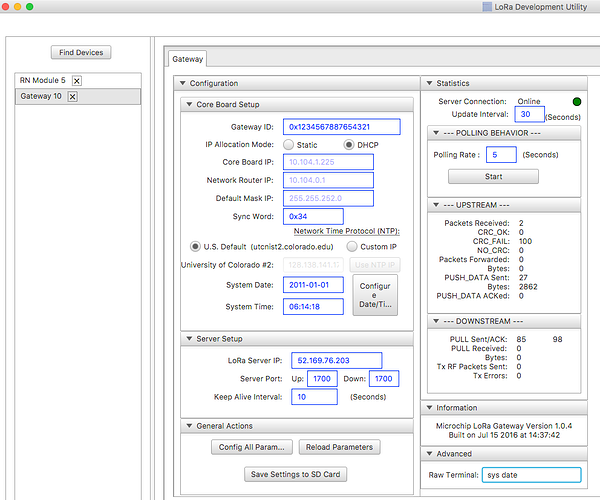Choose U.S. Default NTP server option
Image resolution: width=600 pixels, height=500 pixels.
195,246
